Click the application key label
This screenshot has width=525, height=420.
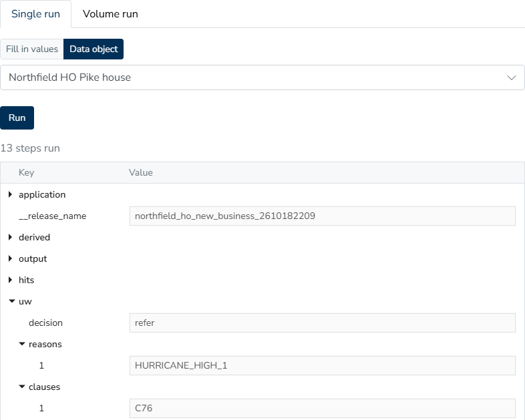[x=42, y=195]
